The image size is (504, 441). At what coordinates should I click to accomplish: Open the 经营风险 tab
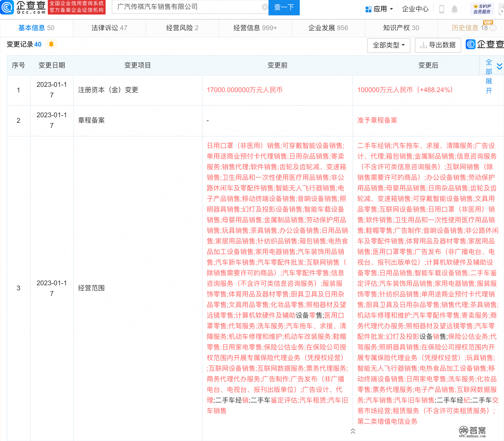(x=182, y=28)
